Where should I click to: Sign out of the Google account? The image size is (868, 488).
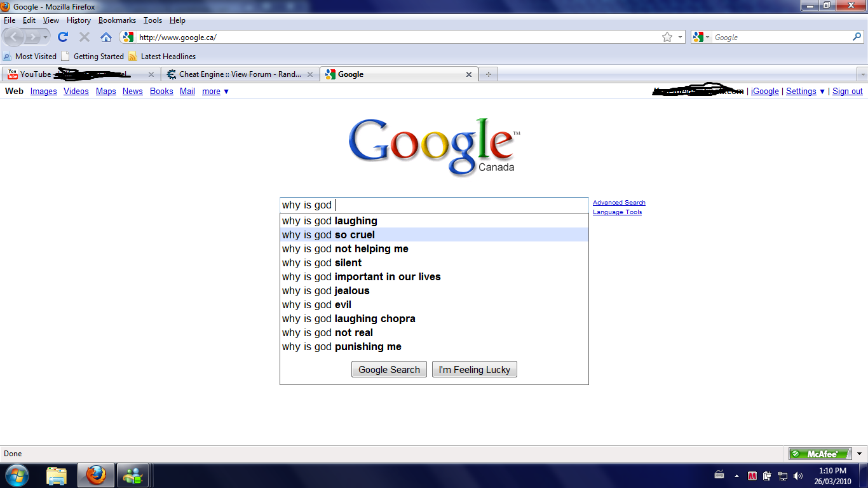tap(848, 91)
